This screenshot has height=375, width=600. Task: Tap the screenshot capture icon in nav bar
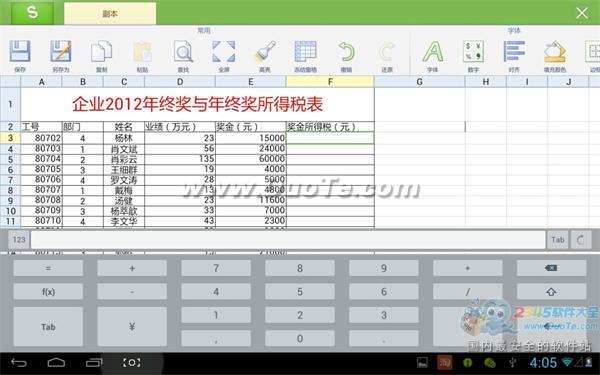click(131, 362)
